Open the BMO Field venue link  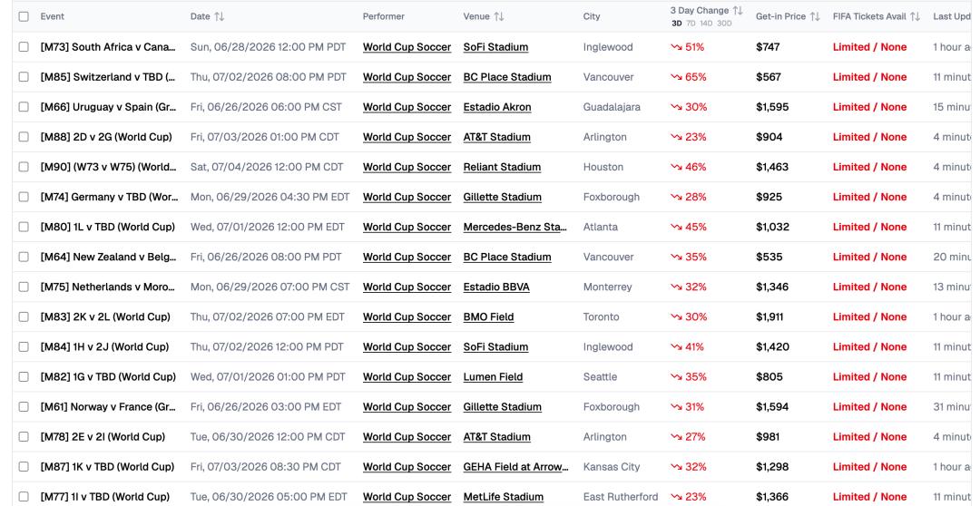488,316
